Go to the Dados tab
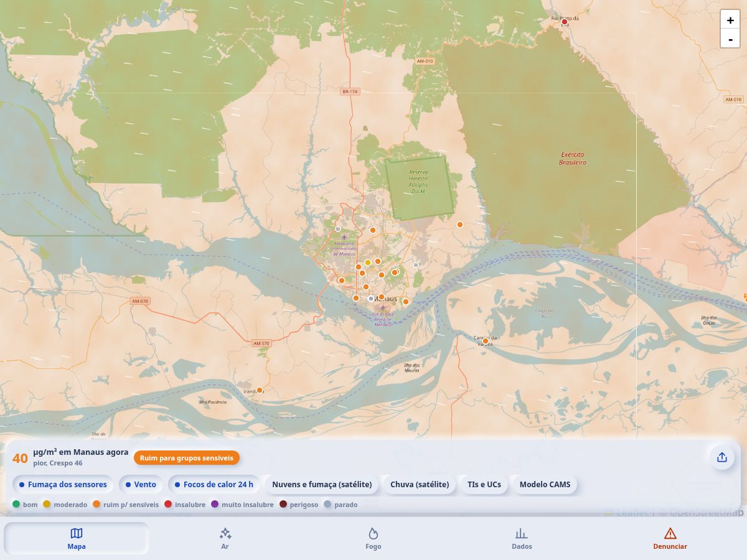 pos(522,538)
